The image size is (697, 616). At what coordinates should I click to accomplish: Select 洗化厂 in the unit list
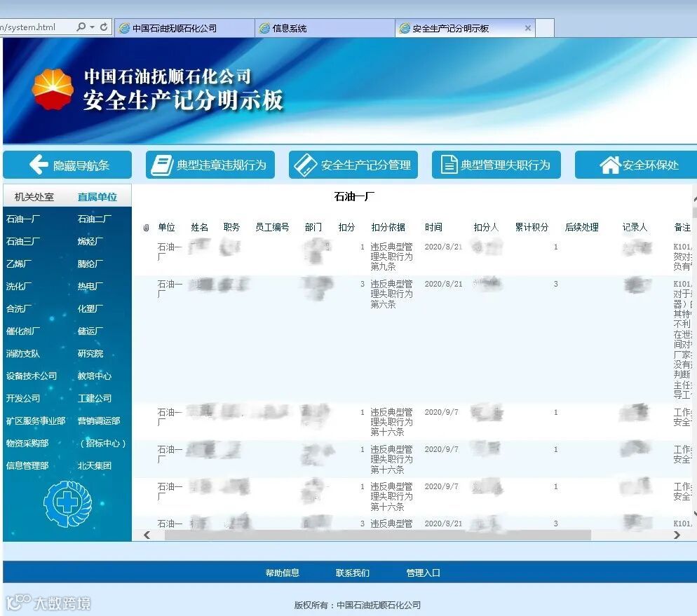(19, 286)
